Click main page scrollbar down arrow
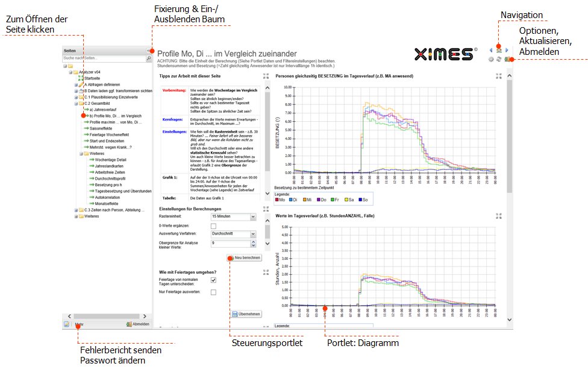 [x=509, y=320]
